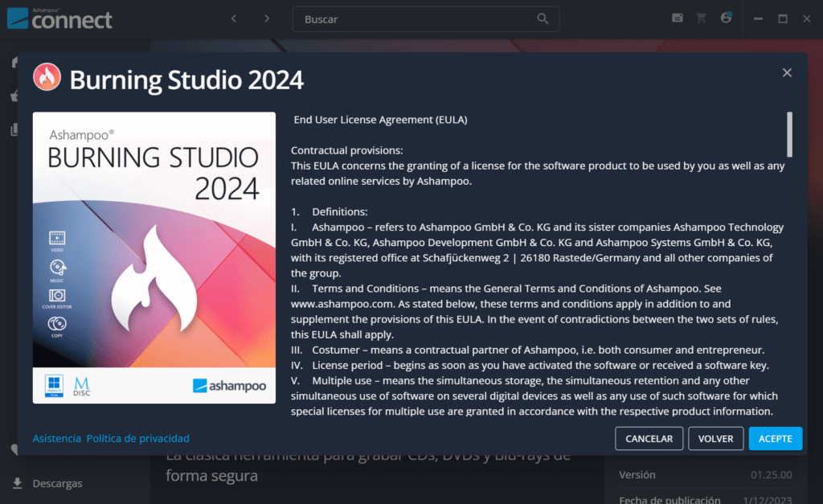Click the Descargas download icon
Image resolution: width=823 pixels, height=504 pixels.
pyautogui.click(x=18, y=483)
